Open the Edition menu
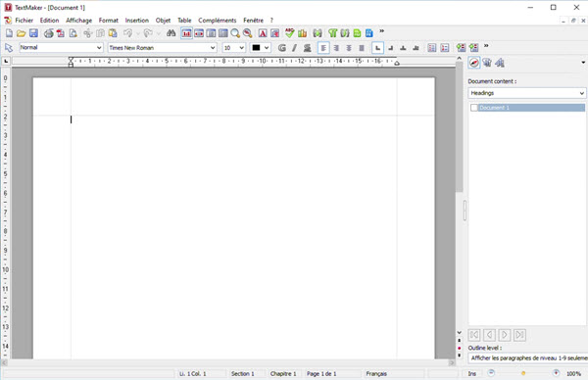Image resolution: width=588 pixels, height=380 pixels. pos(50,21)
